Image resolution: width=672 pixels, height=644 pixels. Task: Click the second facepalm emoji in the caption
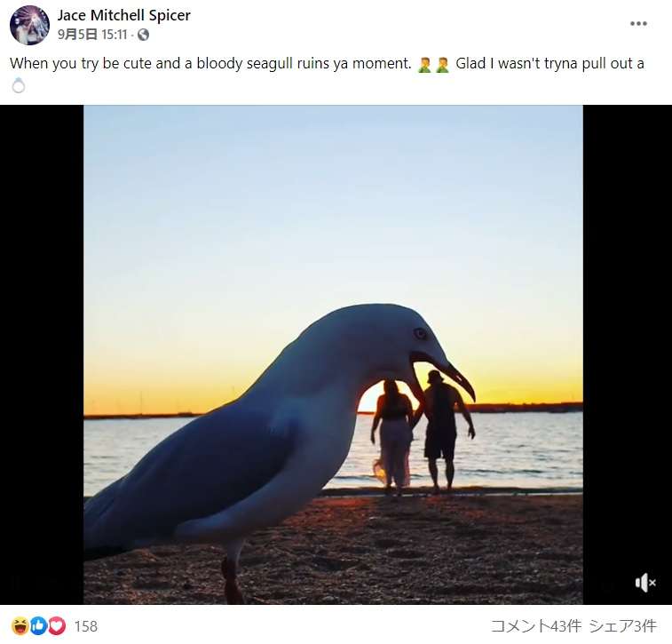click(x=442, y=65)
